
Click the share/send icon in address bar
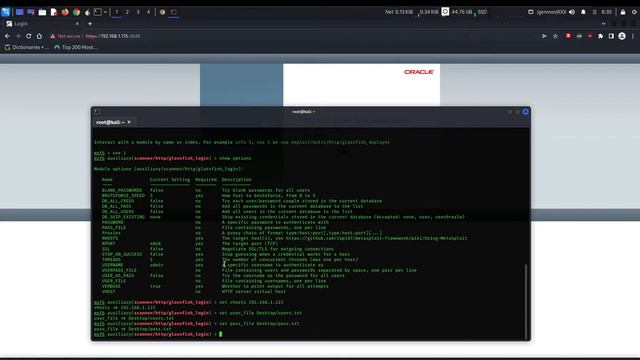544,36
